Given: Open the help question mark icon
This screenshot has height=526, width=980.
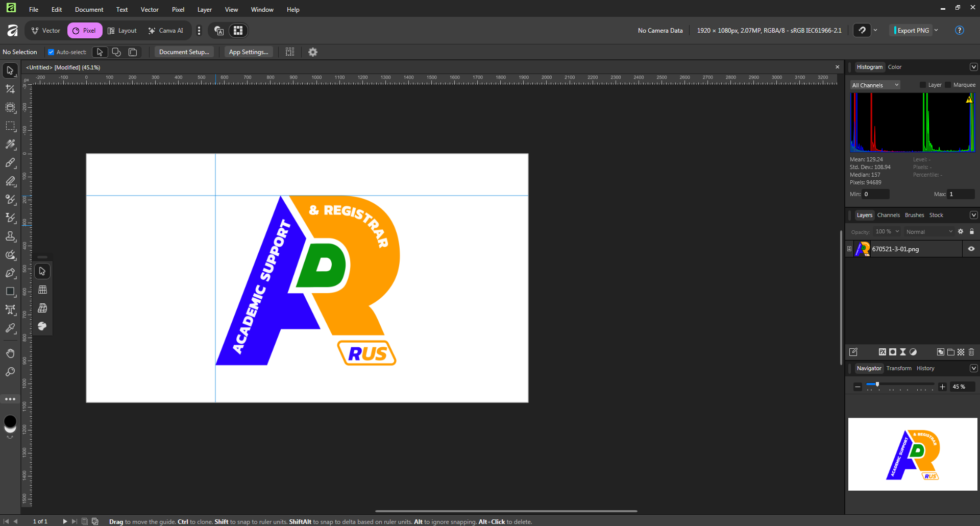Looking at the screenshot, I should pyautogui.click(x=959, y=31).
